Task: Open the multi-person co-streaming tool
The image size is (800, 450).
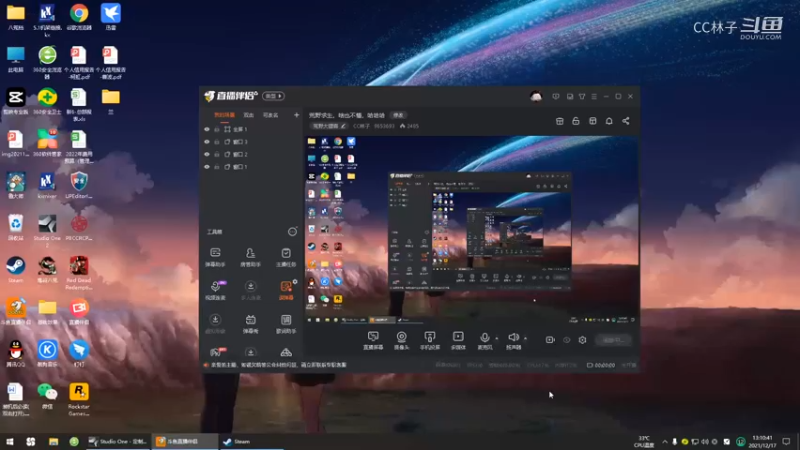Action: pyautogui.click(x=251, y=290)
